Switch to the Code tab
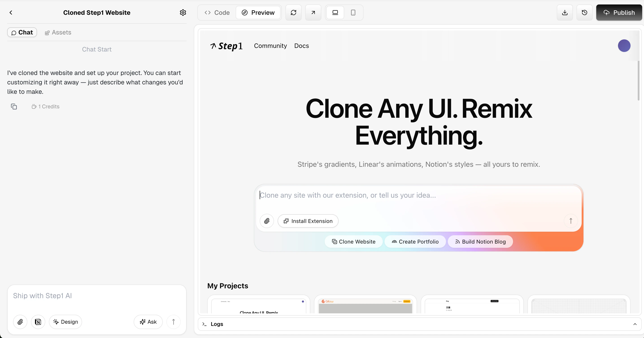The height and width of the screenshot is (338, 644). [x=217, y=13]
